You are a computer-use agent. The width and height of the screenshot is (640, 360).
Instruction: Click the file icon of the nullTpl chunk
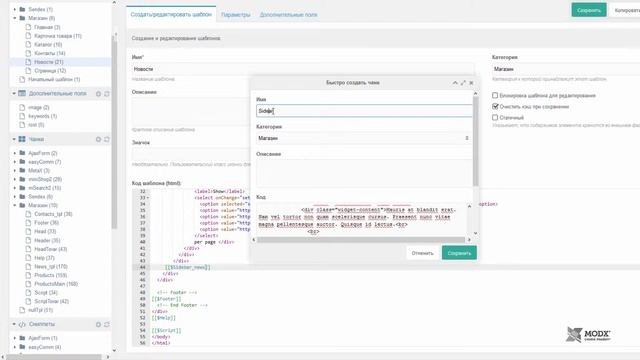pyautogui.click(x=22, y=310)
